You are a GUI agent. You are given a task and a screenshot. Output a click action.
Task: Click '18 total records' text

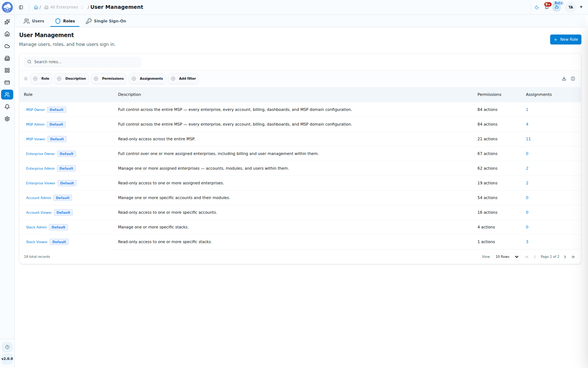coord(37,257)
